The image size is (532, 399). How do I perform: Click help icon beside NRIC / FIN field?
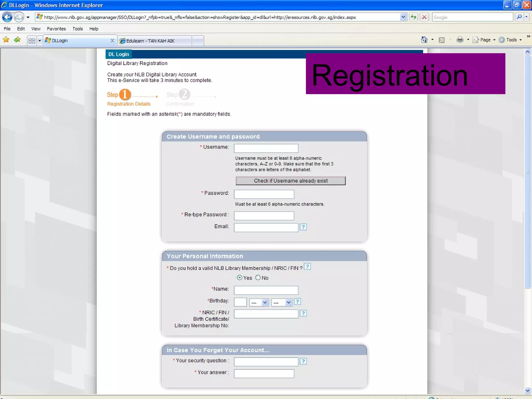coord(303,313)
